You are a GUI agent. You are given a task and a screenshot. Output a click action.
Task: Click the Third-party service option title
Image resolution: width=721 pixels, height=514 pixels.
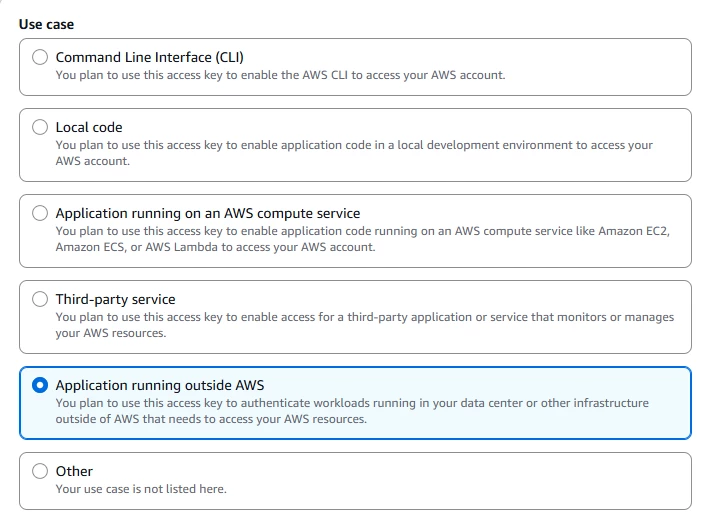point(115,299)
